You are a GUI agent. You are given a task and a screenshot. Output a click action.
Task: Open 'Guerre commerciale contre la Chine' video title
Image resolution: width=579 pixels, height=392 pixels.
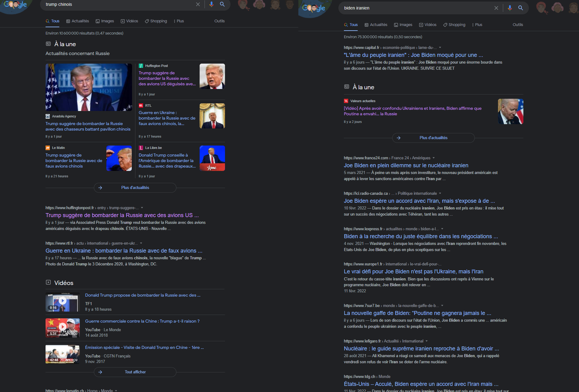pos(142,321)
